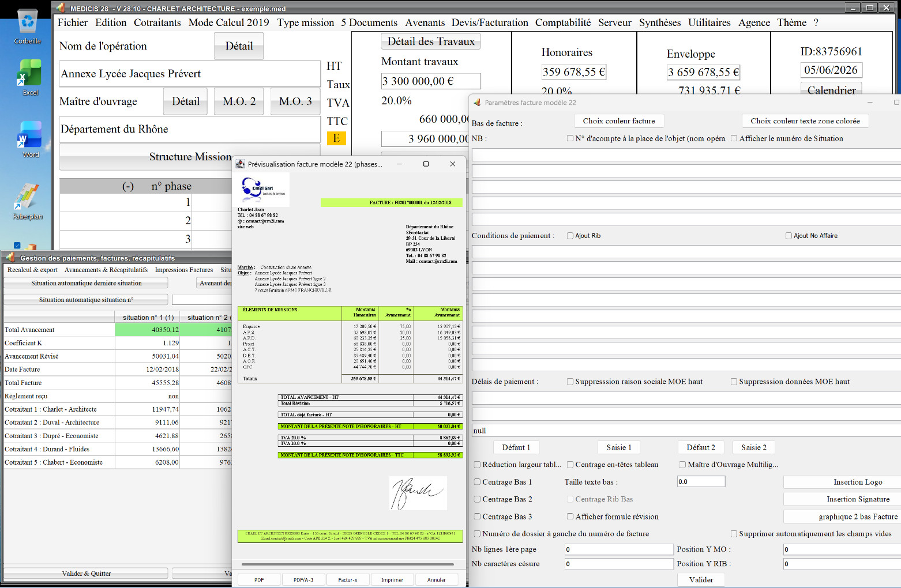This screenshot has height=588, width=901.
Task: Click the Choix couleur facture button
Action: 619,121
